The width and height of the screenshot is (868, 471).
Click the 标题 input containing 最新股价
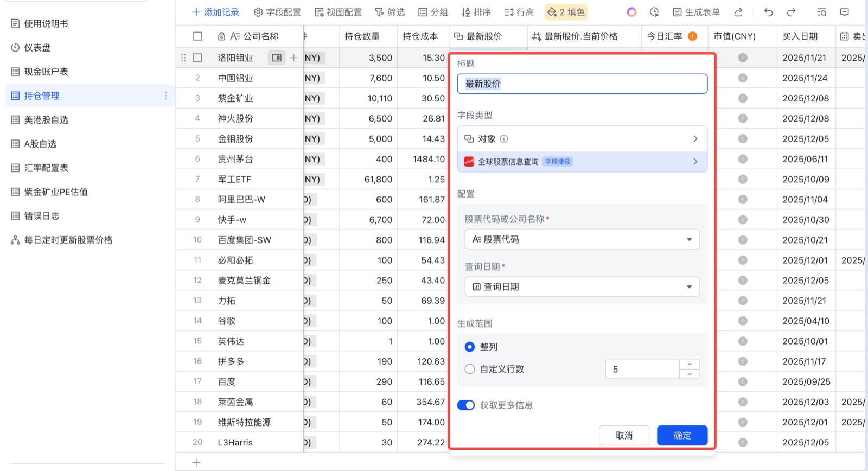pyautogui.click(x=582, y=84)
